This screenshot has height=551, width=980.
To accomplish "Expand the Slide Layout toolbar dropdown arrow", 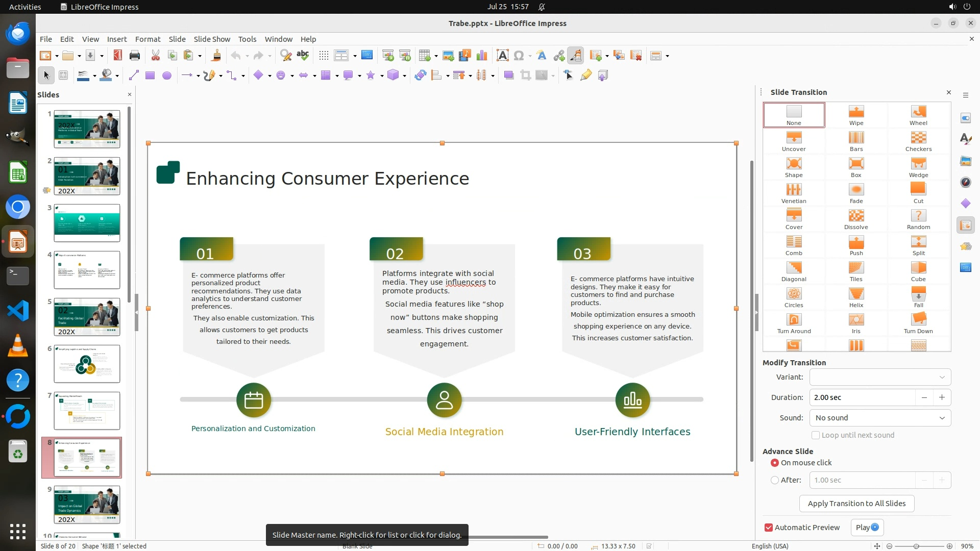I will pos(667,56).
